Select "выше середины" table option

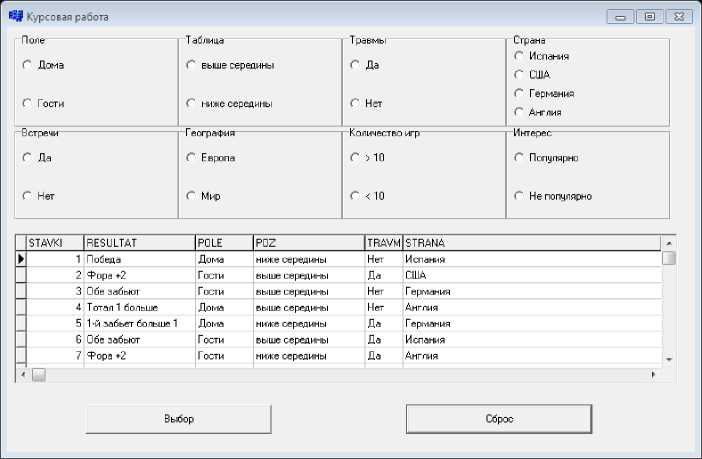click(x=192, y=65)
